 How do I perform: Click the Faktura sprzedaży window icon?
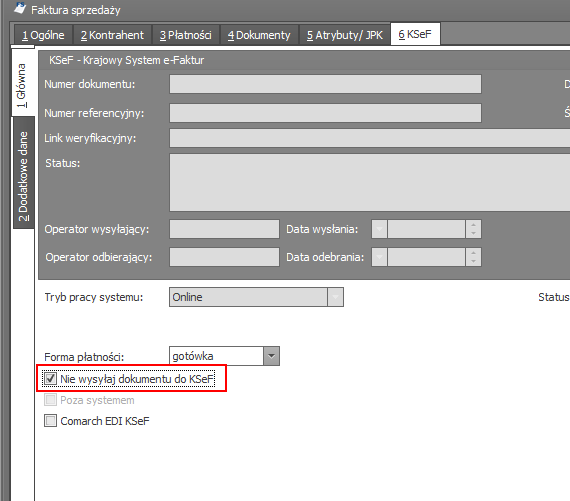pyautogui.click(x=20, y=8)
